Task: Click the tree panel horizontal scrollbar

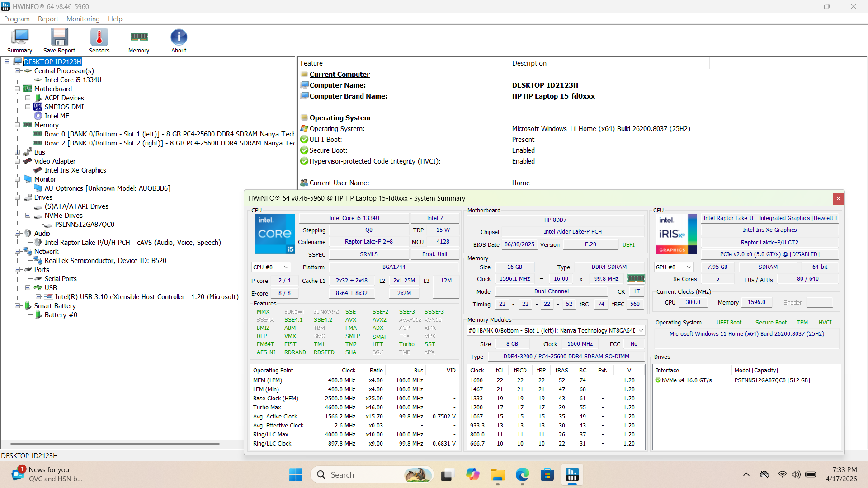Action: (115, 444)
